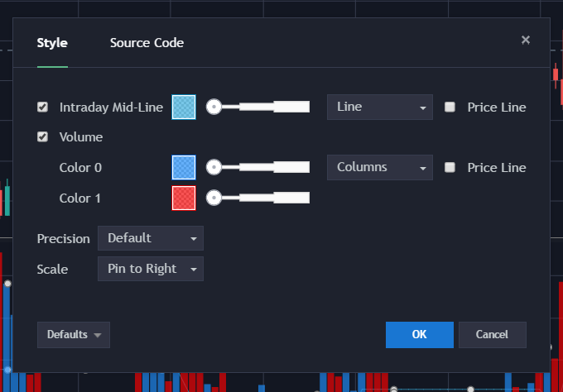
Task: Close the settings dialog with X
Action: click(525, 40)
